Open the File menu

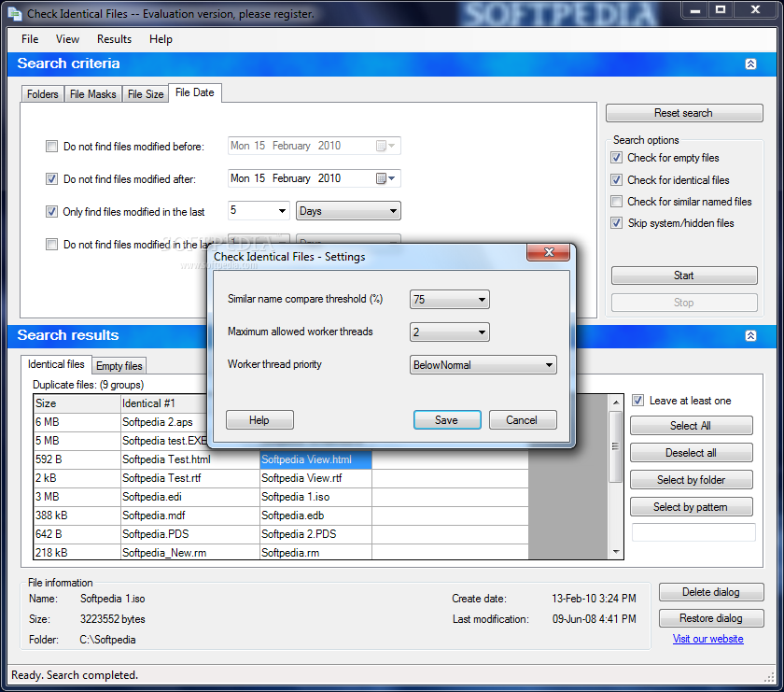(30, 39)
